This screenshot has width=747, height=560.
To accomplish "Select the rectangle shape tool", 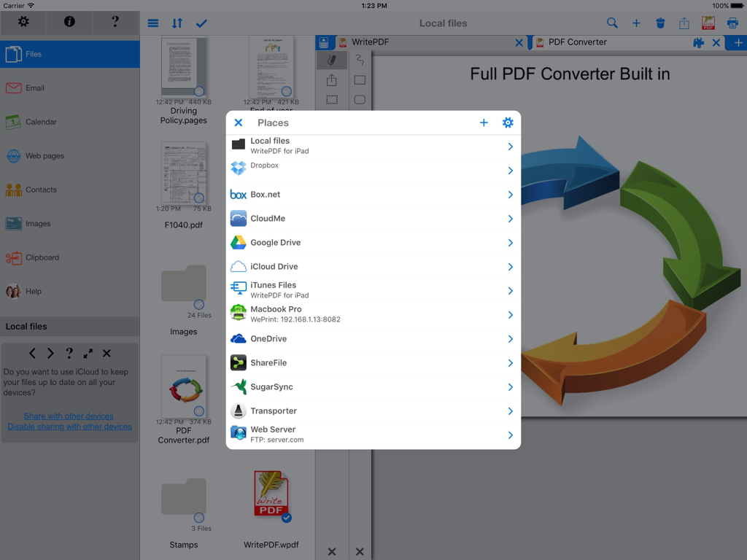I will (360, 79).
